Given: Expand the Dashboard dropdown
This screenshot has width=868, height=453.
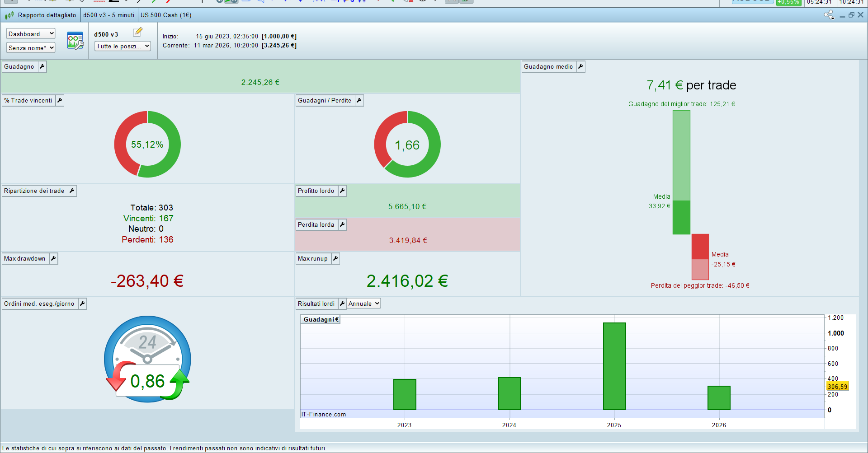Looking at the screenshot, I should pos(31,34).
